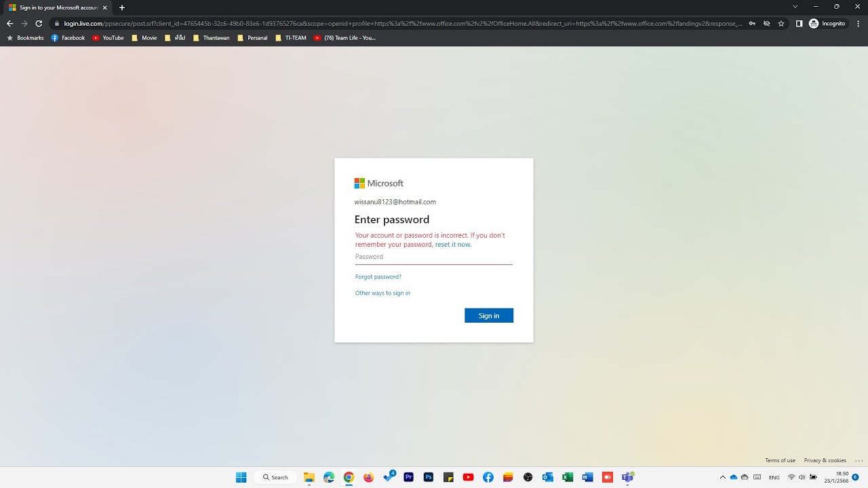
Task: Click the OneDrive cloud tray icon
Action: [x=734, y=477]
